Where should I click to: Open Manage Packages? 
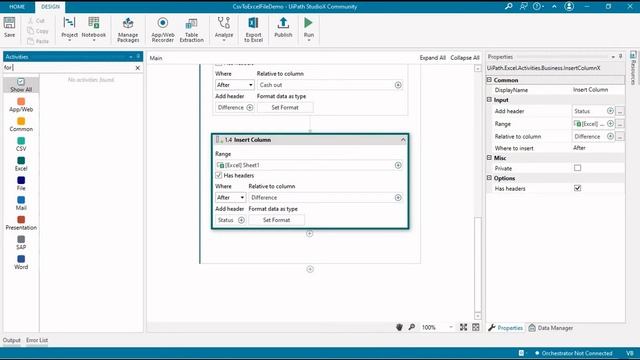(128, 29)
